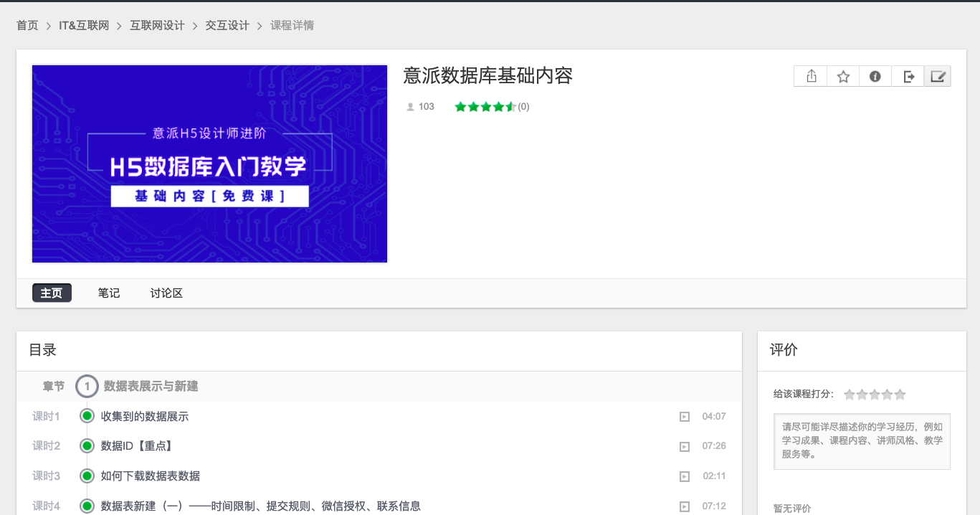Click the green status circle of 课时1
Image resolution: width=980 pixels, height=515 pixels.
tap(87, 416)
